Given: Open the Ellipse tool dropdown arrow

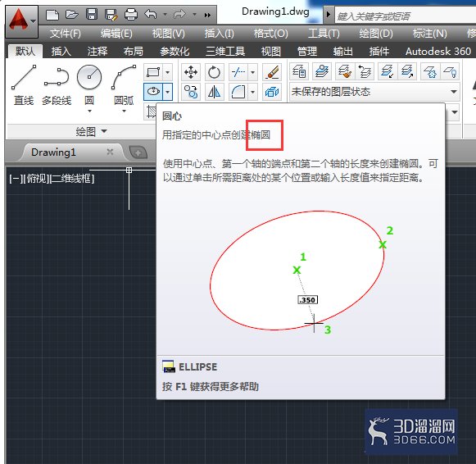Looking at the screenshot, I should coord(168,92).
